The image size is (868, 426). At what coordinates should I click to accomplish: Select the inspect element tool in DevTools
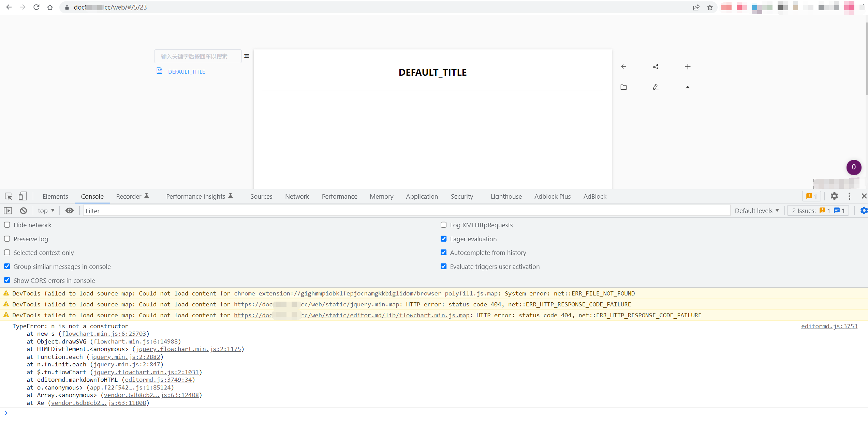pyautogui.click(x=8, y=196)
